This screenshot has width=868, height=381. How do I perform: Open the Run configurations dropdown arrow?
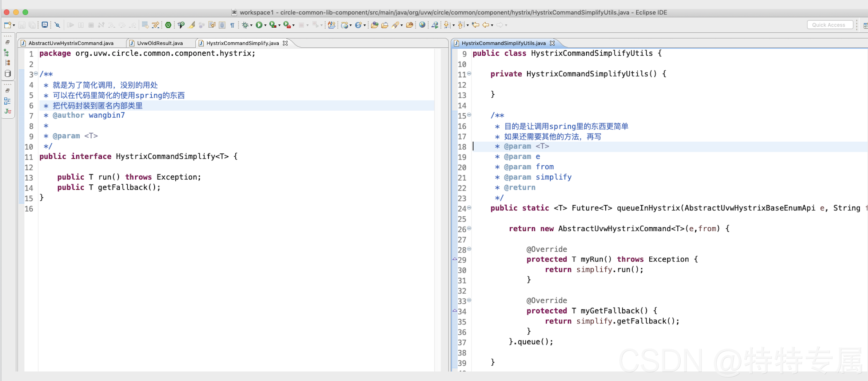click(x=265, y=25)
